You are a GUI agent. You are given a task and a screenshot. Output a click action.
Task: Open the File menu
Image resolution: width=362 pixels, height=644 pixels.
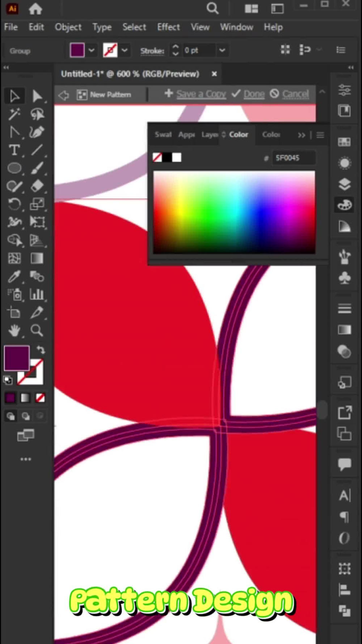pos(11,27)
